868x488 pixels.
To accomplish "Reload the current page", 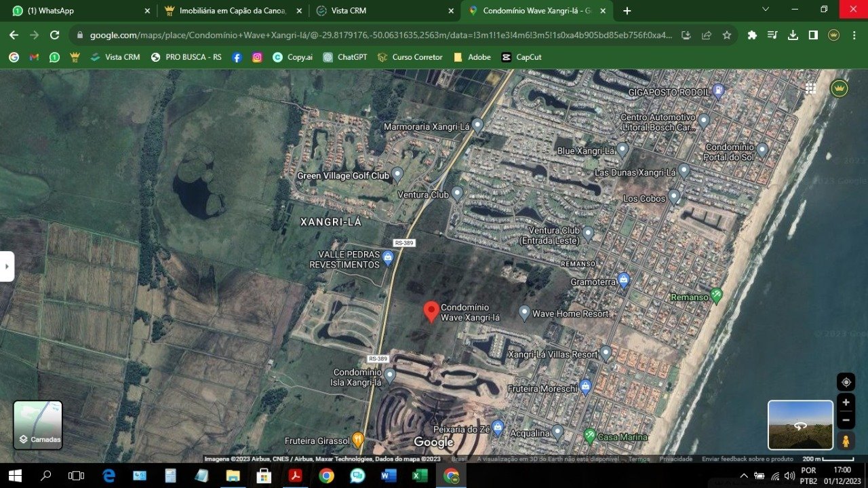I will tap(54, 35).
